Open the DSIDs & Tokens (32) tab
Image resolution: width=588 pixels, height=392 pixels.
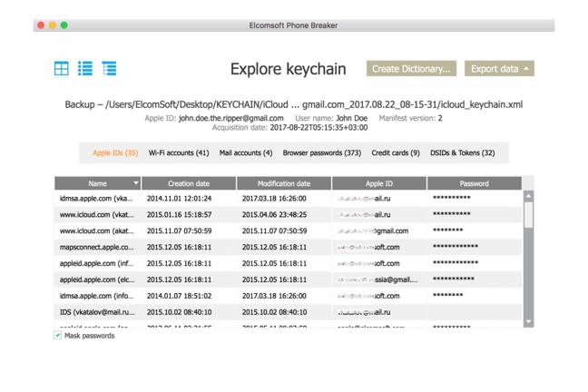pos(463,153)
